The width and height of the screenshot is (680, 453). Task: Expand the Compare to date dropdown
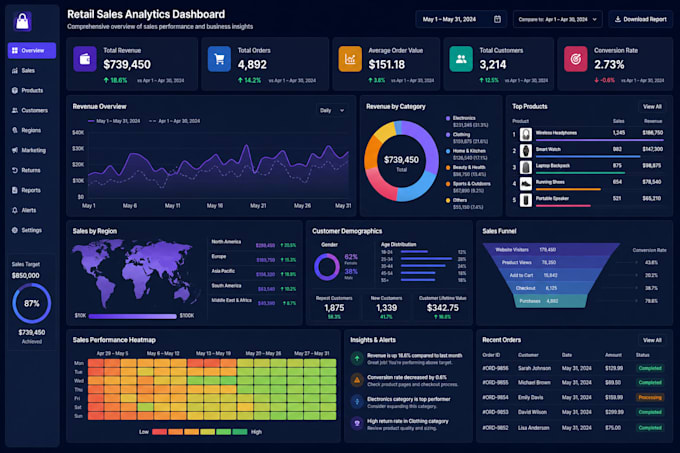pyautogui.click(x=558, y=19)
